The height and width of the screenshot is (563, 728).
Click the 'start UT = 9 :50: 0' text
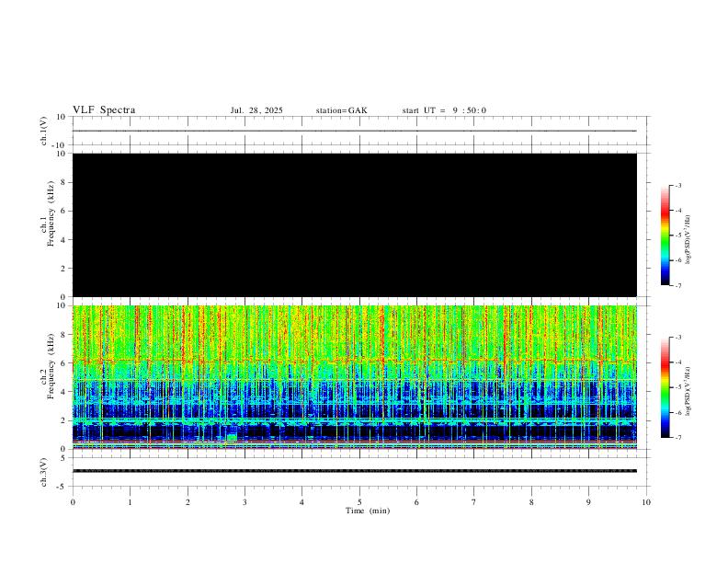pos(444,110)
